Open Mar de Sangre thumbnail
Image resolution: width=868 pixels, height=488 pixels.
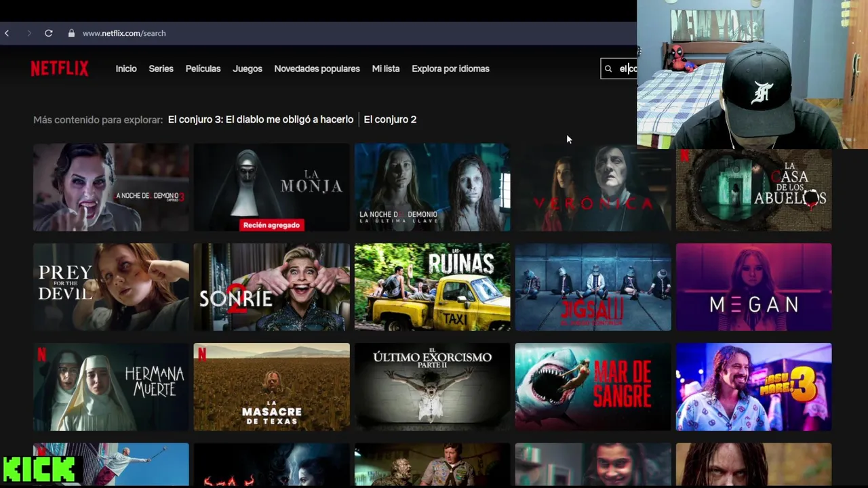coord(593,386)
